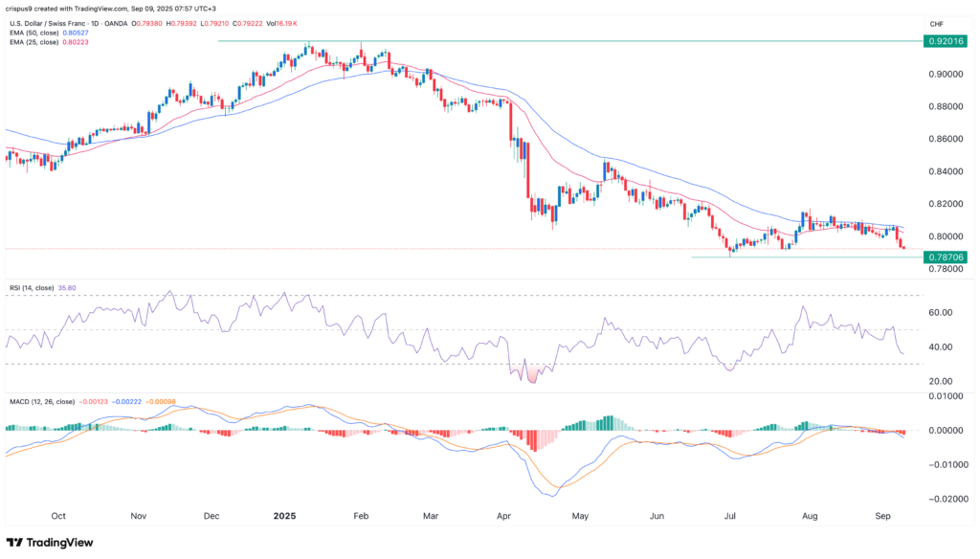Click the TradingView logo at bottom left
This screenshot has height=559, width=980.
click(49, 542)
